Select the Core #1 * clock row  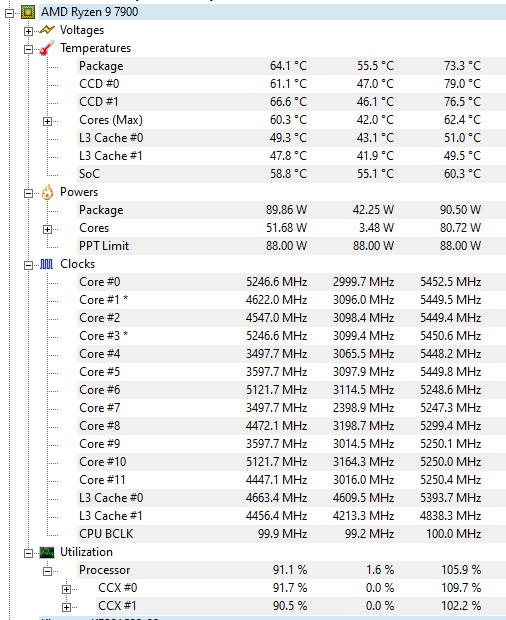click(291, 300)
